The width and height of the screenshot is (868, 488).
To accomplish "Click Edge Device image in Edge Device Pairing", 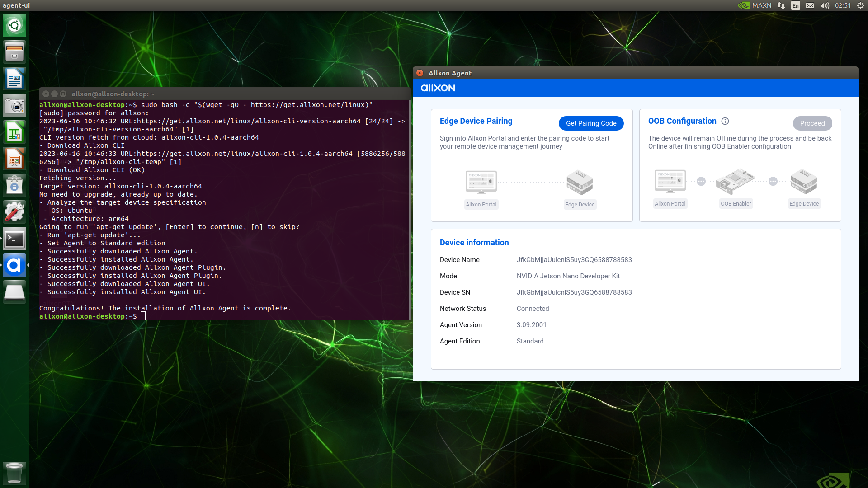I will tap(580, 183).
